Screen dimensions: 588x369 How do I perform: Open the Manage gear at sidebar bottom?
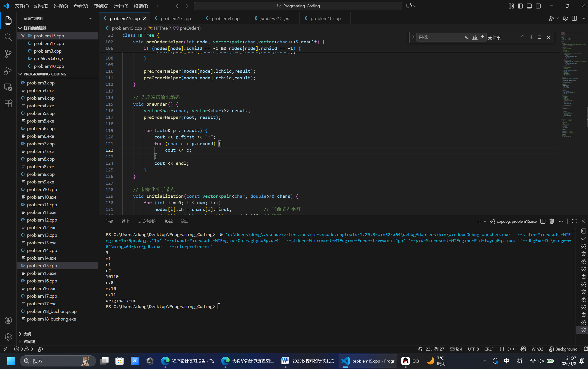pos(8,337)
